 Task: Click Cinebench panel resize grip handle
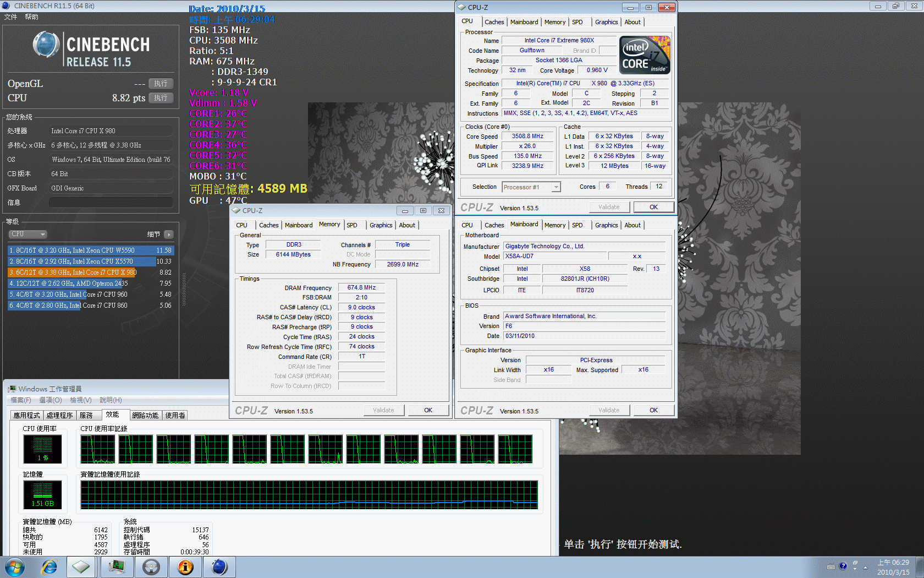pos(184,289)
